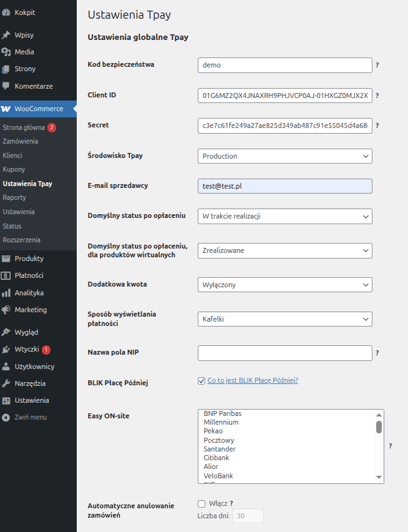Click the Analityka bar chart icon

coord(6,292)
